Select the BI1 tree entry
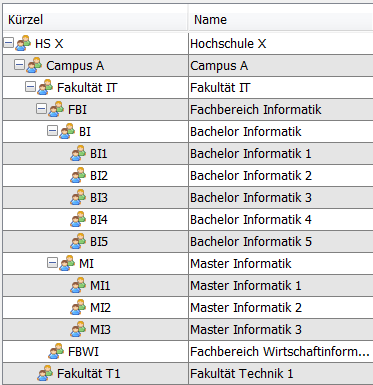The width and height of the screenshot is (373, 385). coord(99,154)
